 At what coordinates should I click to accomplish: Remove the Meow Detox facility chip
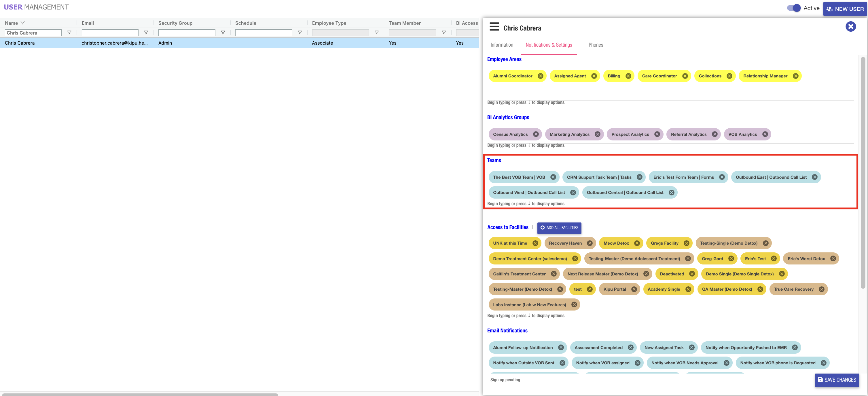[x=637, y=243]
